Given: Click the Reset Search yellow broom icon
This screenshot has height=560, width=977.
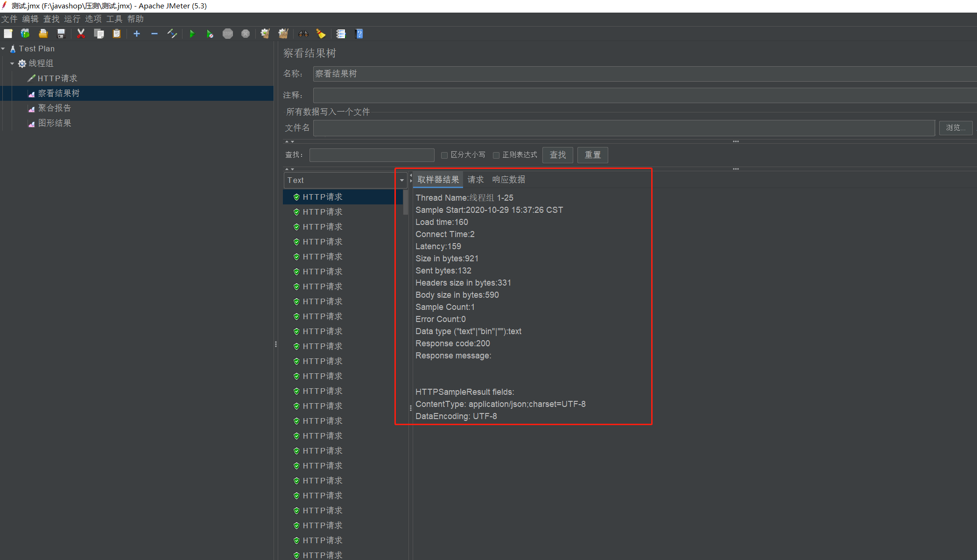Looking at the screenshot, I should point(321,34).
